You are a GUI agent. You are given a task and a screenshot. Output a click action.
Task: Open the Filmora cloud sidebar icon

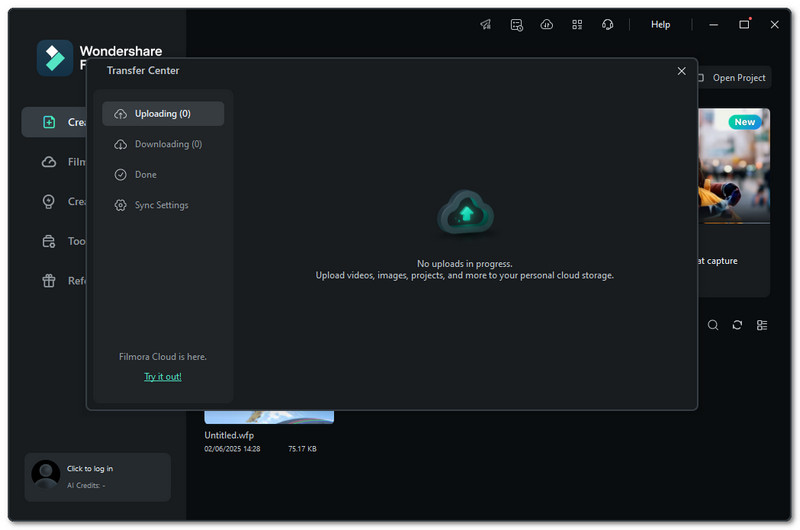[x=49, y=162]
